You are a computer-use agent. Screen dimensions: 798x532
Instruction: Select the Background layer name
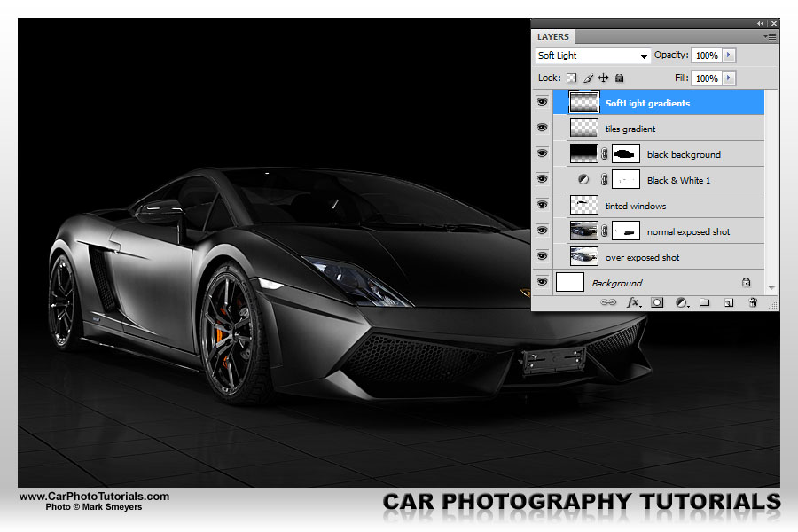click(617, 283)
